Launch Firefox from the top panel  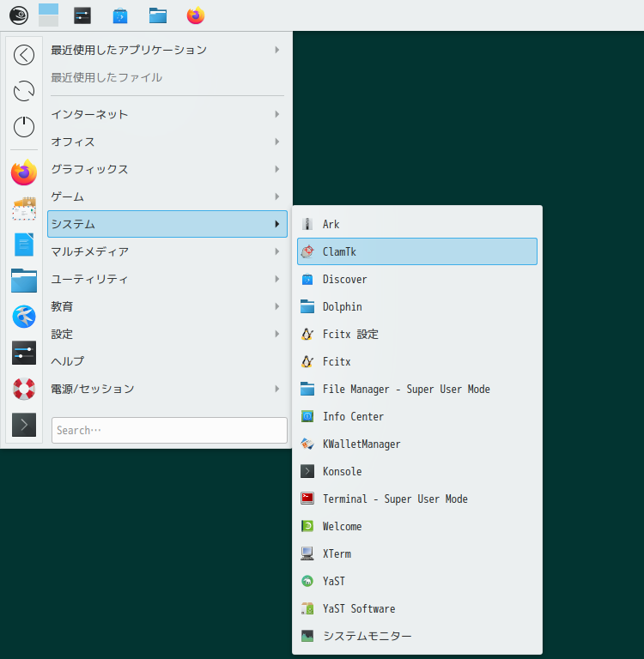coord(196,15)
